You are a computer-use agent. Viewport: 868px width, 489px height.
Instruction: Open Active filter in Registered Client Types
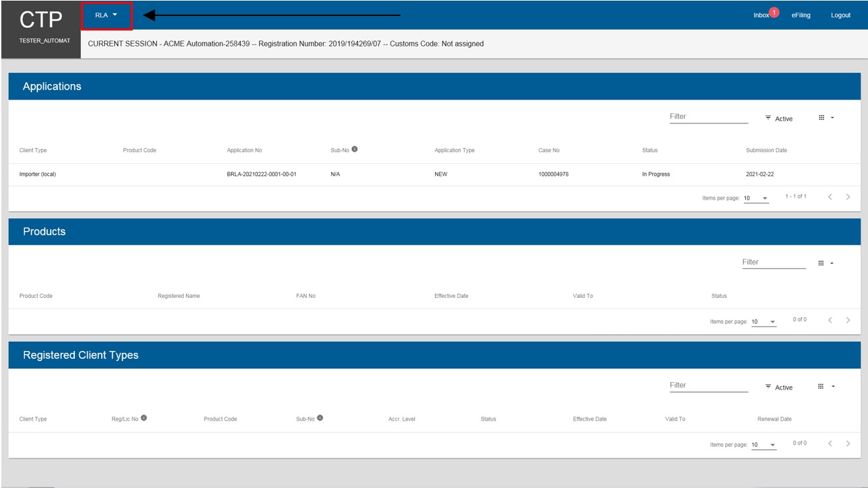pyautogui.click(x=778, y=387)
